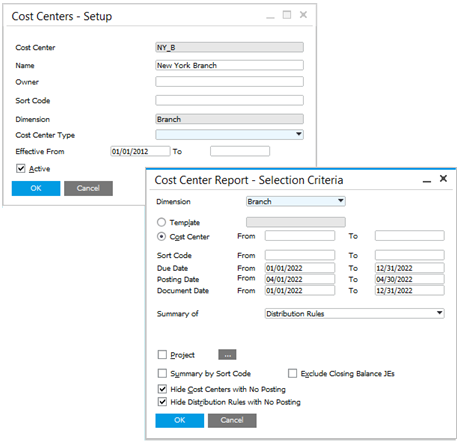Focus the Owner field in Setup window

[x=229, y=82]
